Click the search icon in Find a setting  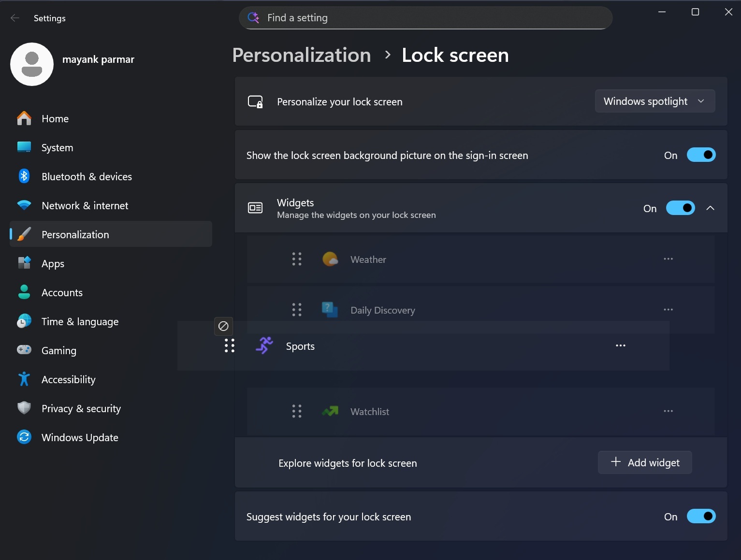[254, 18]
